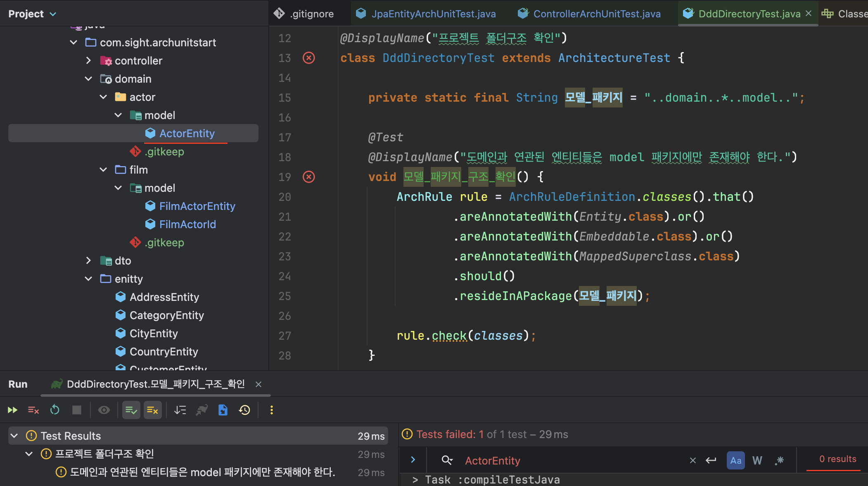This screenshot has width=868, height=486.
Task: Select FilmActorEntity in the project tree
Action: pyautogui.click(x=197, y=206)
